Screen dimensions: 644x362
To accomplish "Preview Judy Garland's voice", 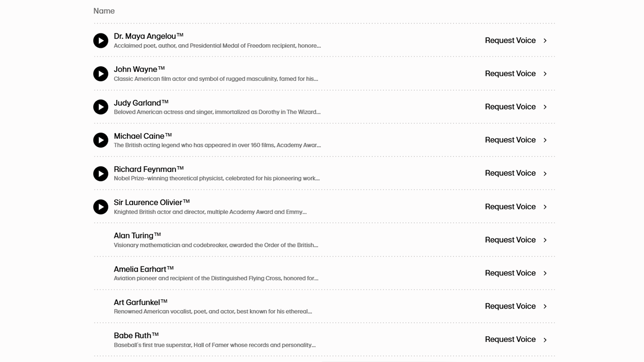I will 101,107.
